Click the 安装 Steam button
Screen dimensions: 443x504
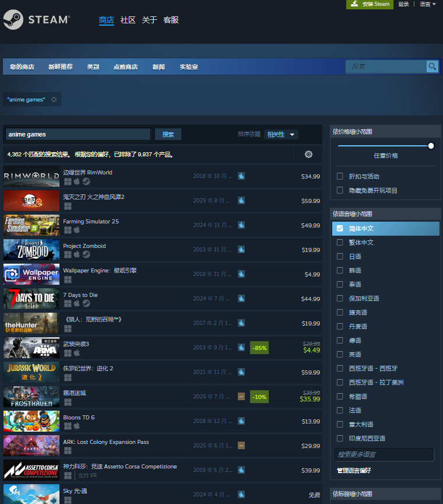370,4
